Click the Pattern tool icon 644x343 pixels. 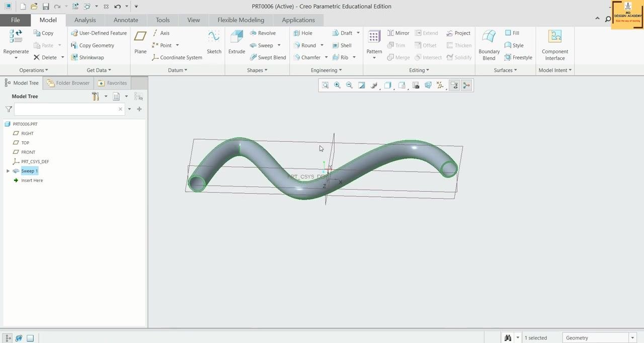[x=374, y=37]
